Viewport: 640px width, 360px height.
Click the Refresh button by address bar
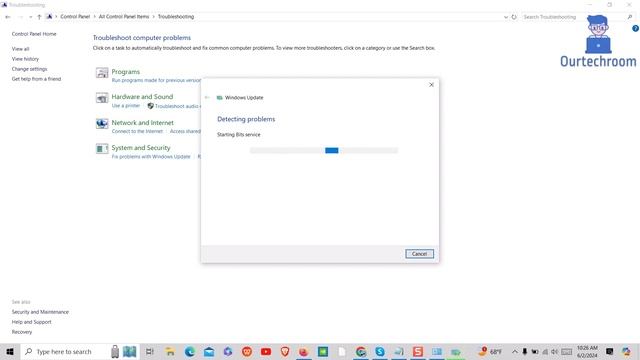[x=514, y=17]
